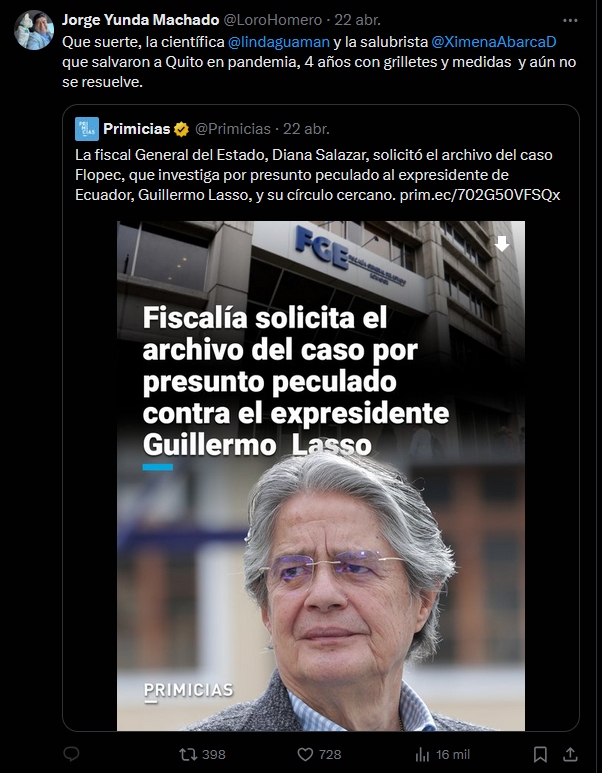602x773 pixels.
Task: Open the quoted tweet's 22 abr. date
Action: (306, 129)
